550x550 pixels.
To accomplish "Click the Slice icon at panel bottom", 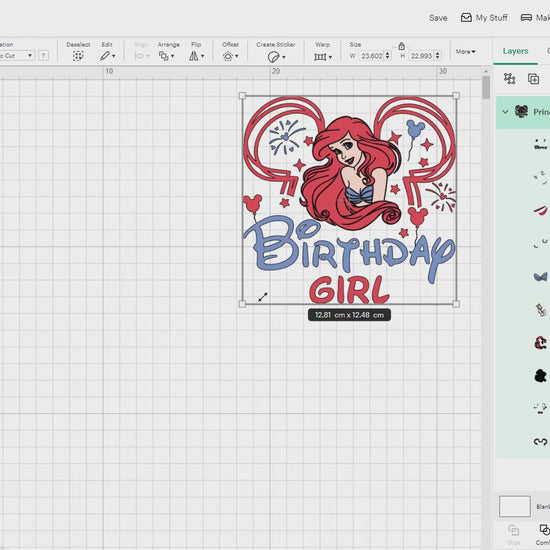I will tap(514, 530).
